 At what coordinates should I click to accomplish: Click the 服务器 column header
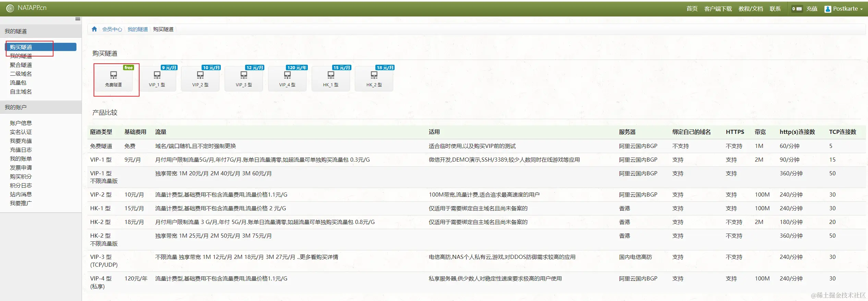point(627,132)
